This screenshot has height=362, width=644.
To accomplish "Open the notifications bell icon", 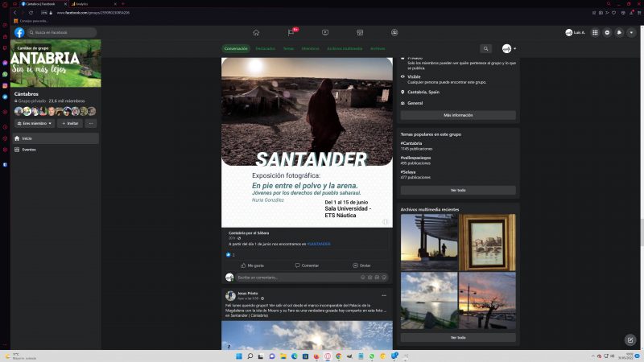I will (619, 32).
